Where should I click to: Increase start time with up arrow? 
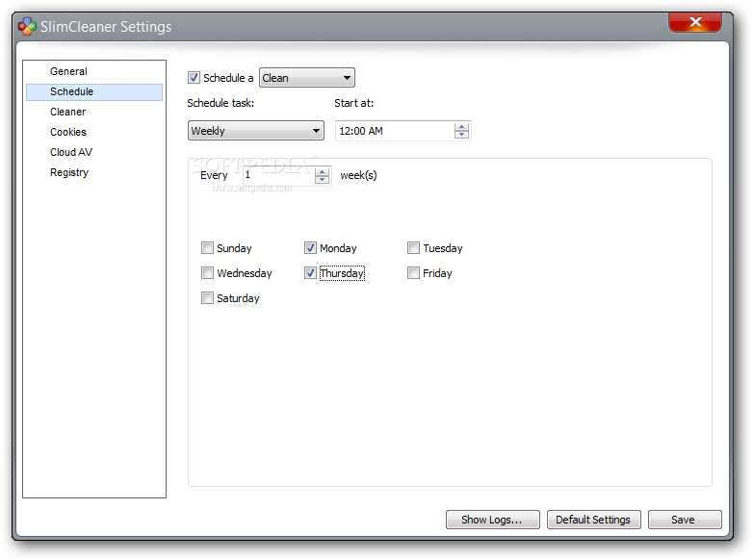(461, 127)
